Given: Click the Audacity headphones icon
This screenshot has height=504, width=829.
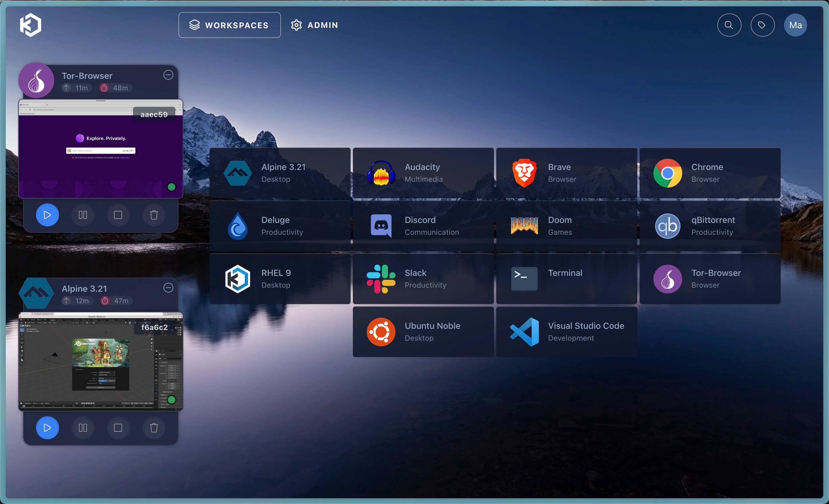Looking at the screenshot, I should point(381,173).
